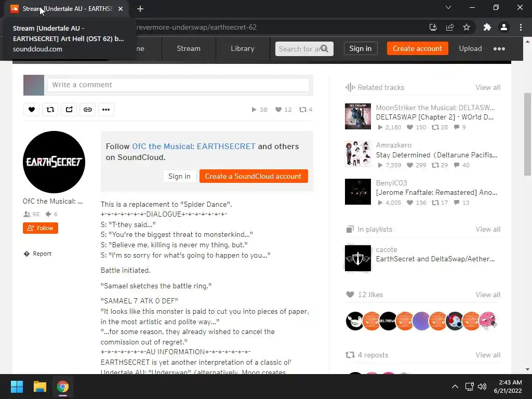
Task: Open the EARTHSECRET artist avatar
Action: 54,162
